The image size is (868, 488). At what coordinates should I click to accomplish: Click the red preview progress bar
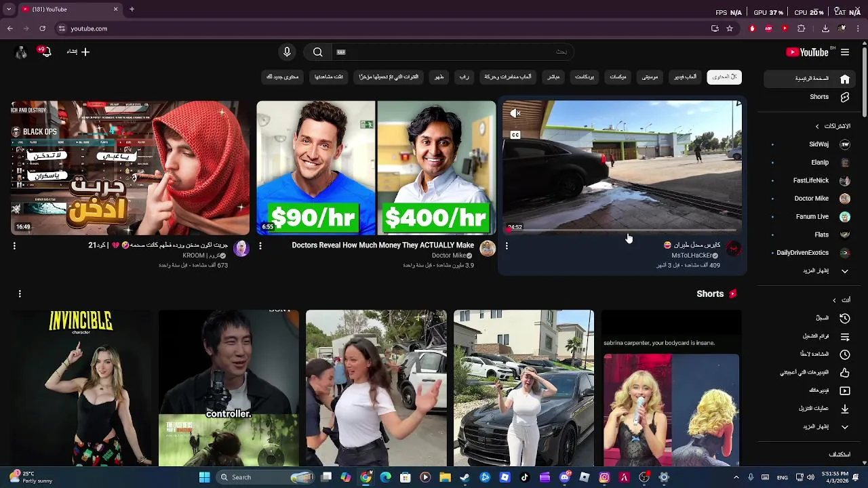click(x=622, y=230)
